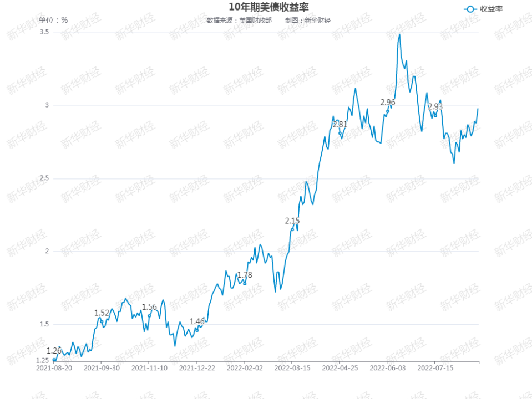Select the 2.81 data point label
The height and width of the screenshot is (399, 532).
[x=340, y=125]
